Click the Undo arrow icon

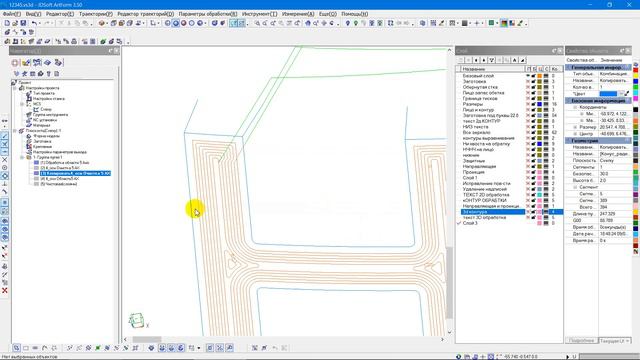point(34,23)
